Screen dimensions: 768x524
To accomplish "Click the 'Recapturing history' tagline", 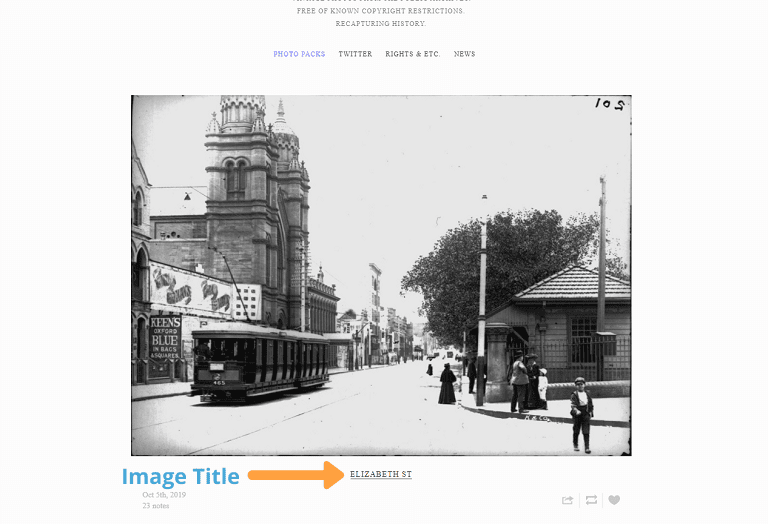I will pyautogui.click(x=381, y=24).
